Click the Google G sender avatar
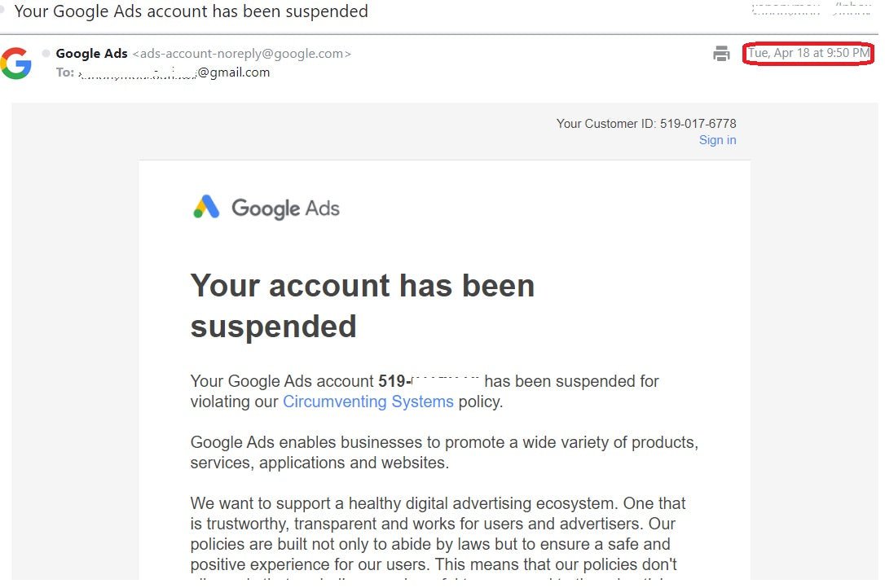The width and height of the screenshot is (885, 588). point(15,63)
